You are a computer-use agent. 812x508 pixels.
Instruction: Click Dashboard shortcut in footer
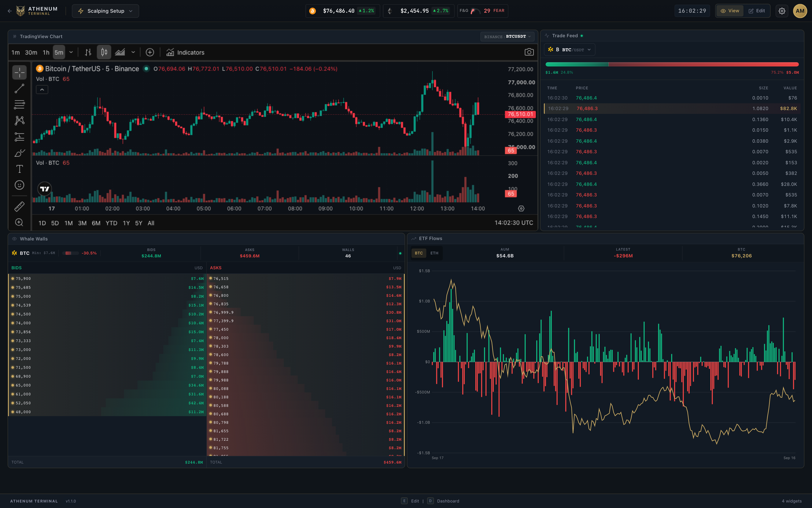444,501
